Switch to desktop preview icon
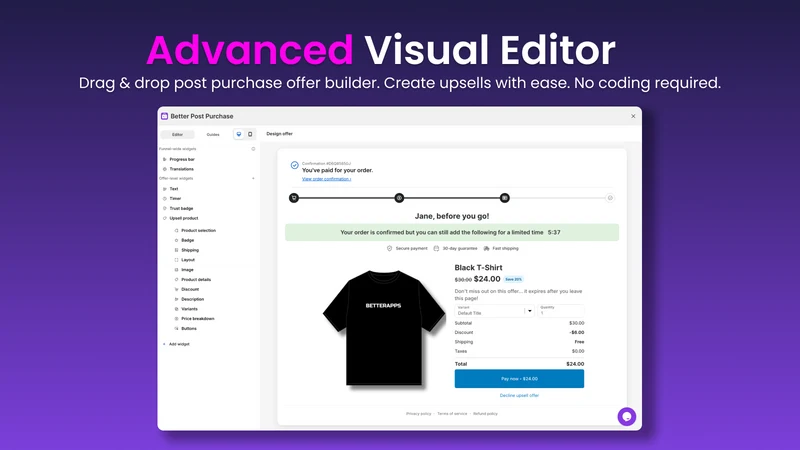Screen dimensions: 800x450 [x=239, y=134]
